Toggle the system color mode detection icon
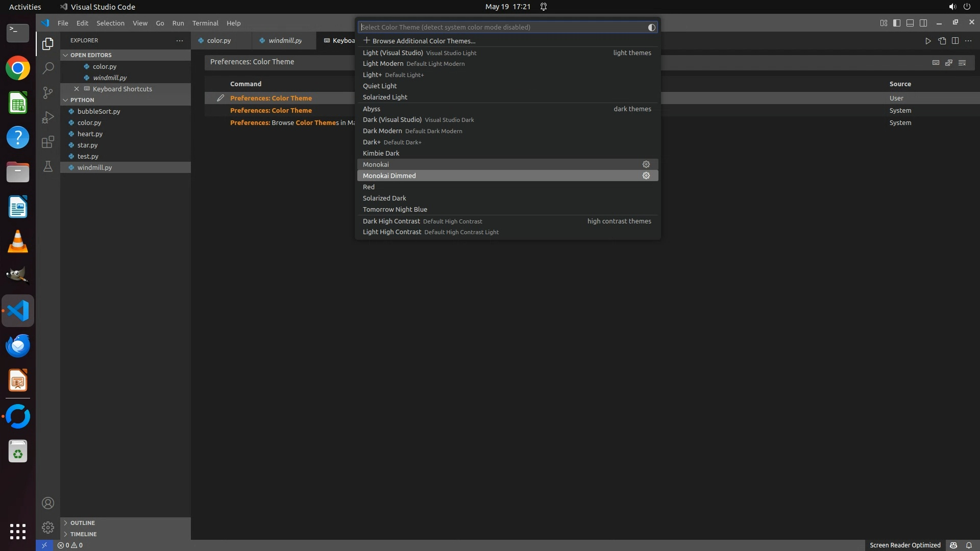The image size is (980, 551). pyautogui.click(x=651, y=28)
